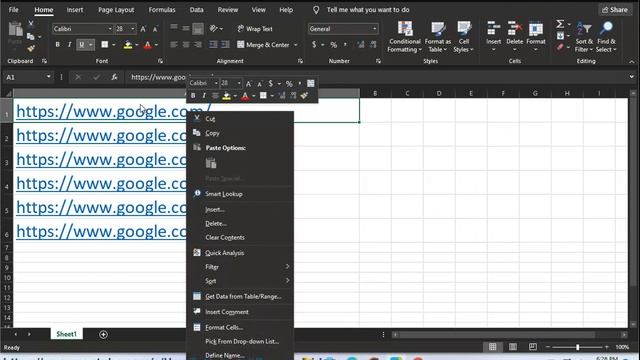Image resolution: width=640 pixels, height=360 pixels.
Task: Choose Clear Contents from context menu
Action: pyautogui.click(x=225, y=238)
